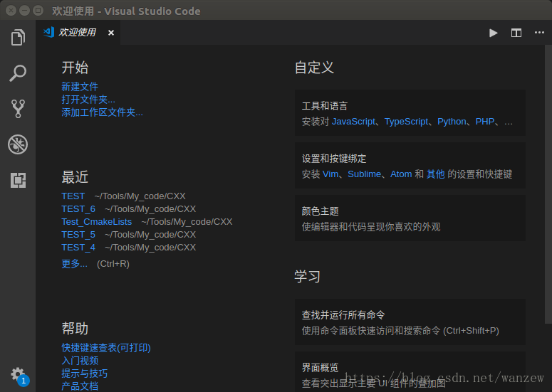Open the Extensions view icon

coord(18,180)
